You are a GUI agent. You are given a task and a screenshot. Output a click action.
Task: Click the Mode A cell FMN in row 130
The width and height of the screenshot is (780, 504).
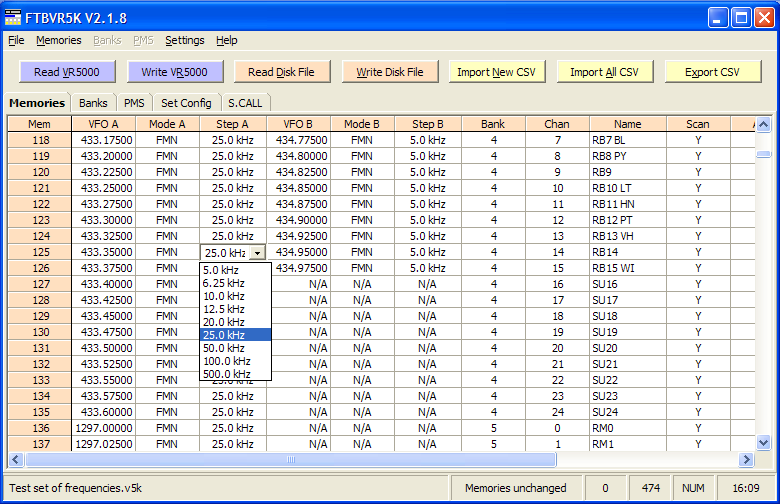coord(167,332)
